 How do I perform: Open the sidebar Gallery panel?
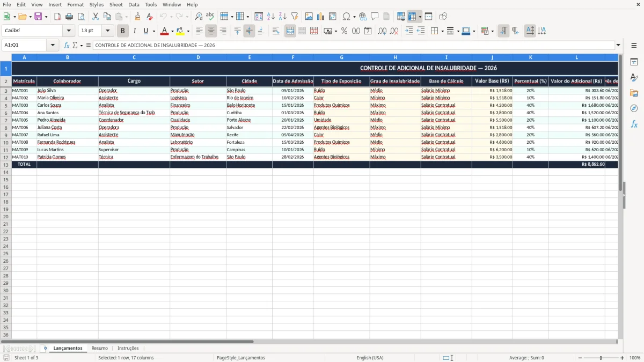[x=634, y=93]
